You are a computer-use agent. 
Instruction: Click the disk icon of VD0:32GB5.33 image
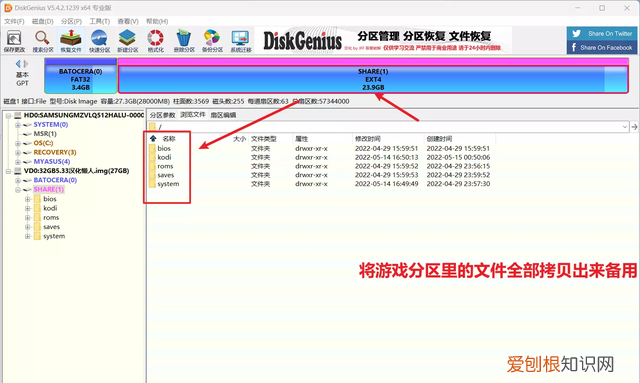[18, 171]
